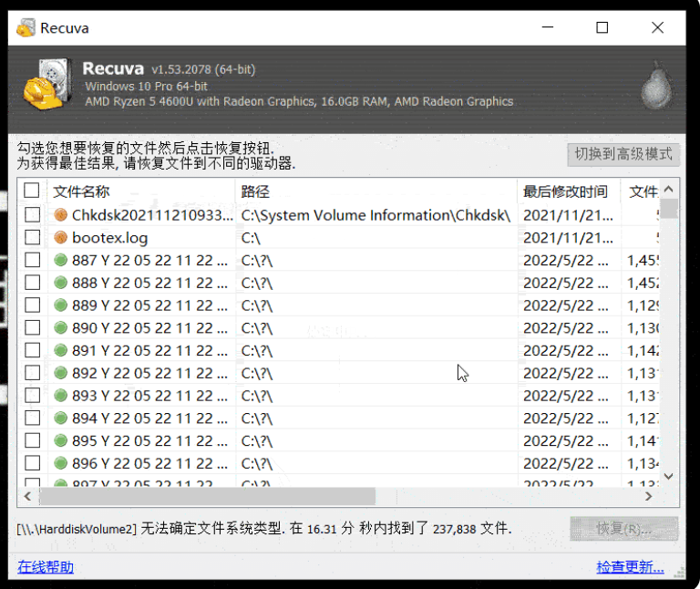
Task: Click green status icon of file 887
Action: (61, 260)
